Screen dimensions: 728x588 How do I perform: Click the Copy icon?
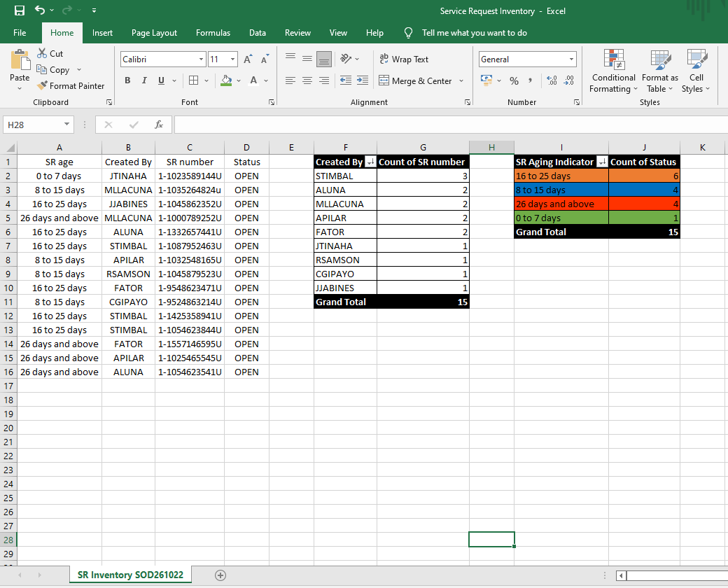pos(42,70)
